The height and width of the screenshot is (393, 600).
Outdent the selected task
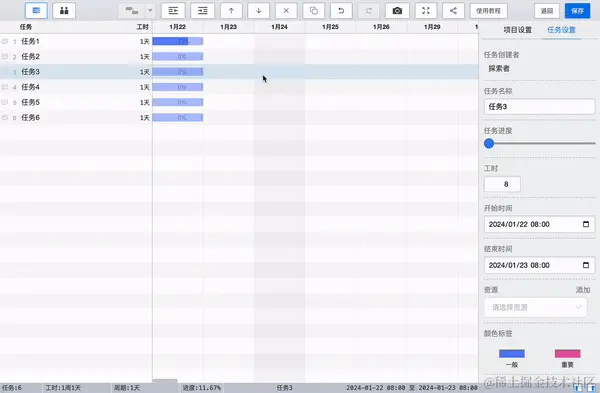pyautogui.click(x=173, y=11)
